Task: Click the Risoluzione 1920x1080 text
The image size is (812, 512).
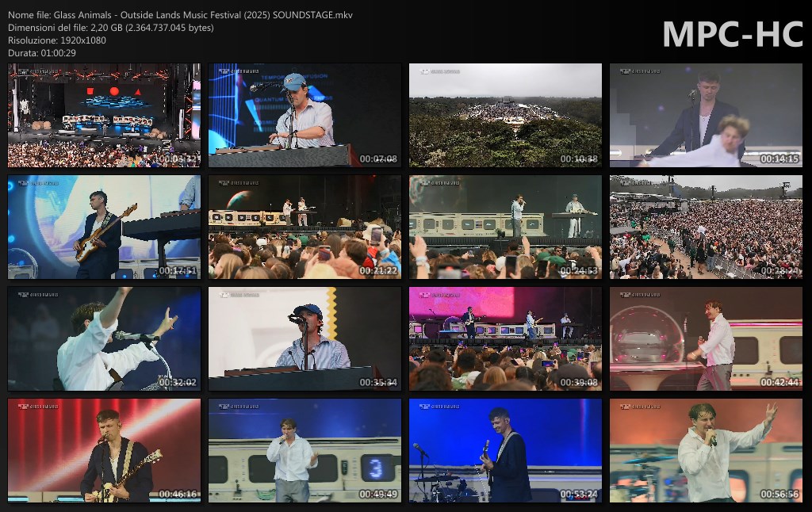Action: point(57,40)
